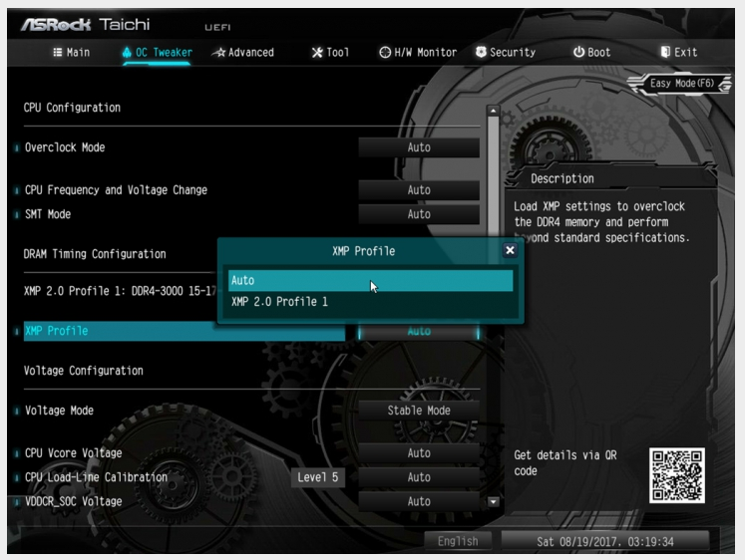Screen dimensions: 745x560
Task: Open XMP Profile value dropdown
Action: click(419, 331)
